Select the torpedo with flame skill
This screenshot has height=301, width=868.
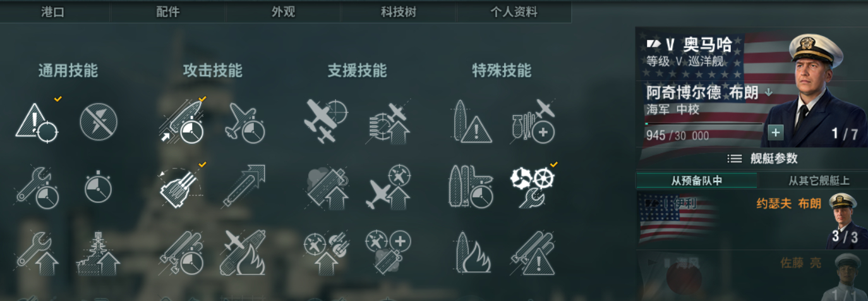tap(243, 253)
